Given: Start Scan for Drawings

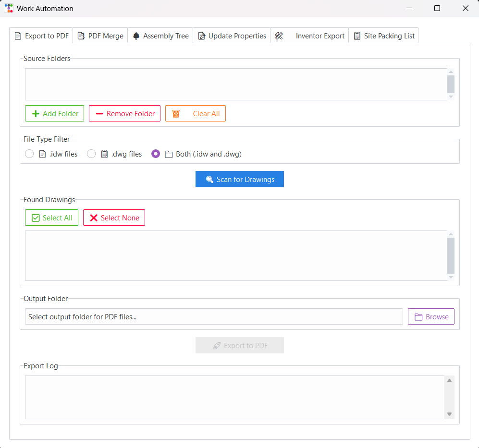Looking at the screenshot, I should coord(239,179).
